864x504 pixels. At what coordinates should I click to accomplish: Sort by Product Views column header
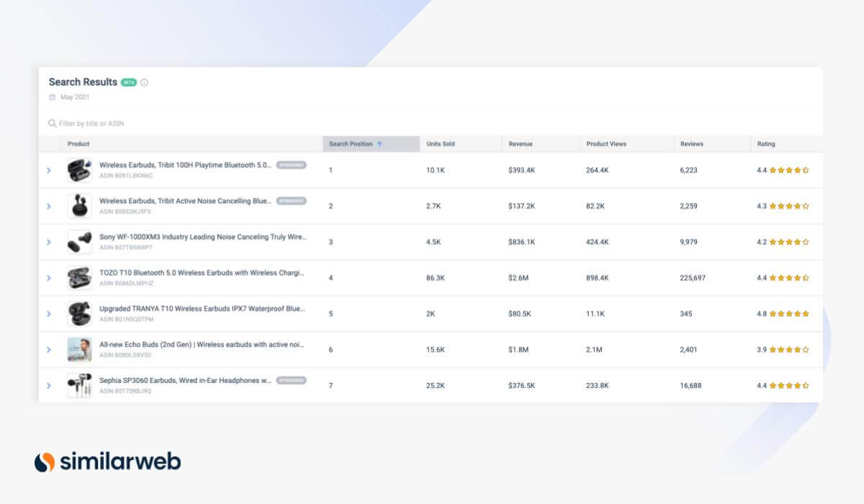(x=606, y=144)
